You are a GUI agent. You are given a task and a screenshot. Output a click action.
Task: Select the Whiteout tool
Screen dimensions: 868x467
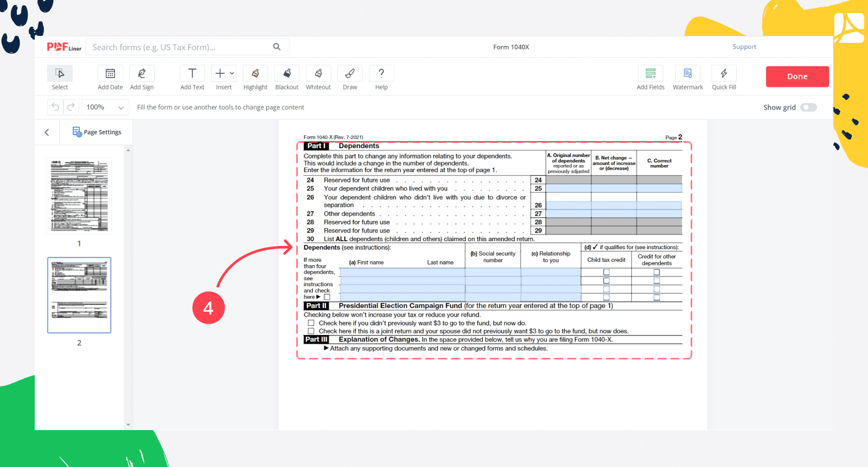(318, 74)
